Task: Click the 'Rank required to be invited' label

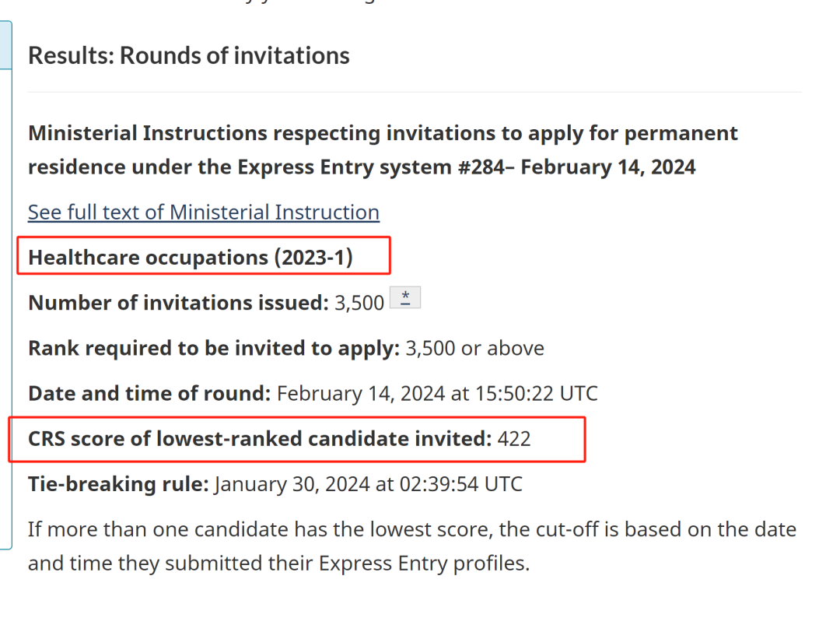Action: [214, 348]
